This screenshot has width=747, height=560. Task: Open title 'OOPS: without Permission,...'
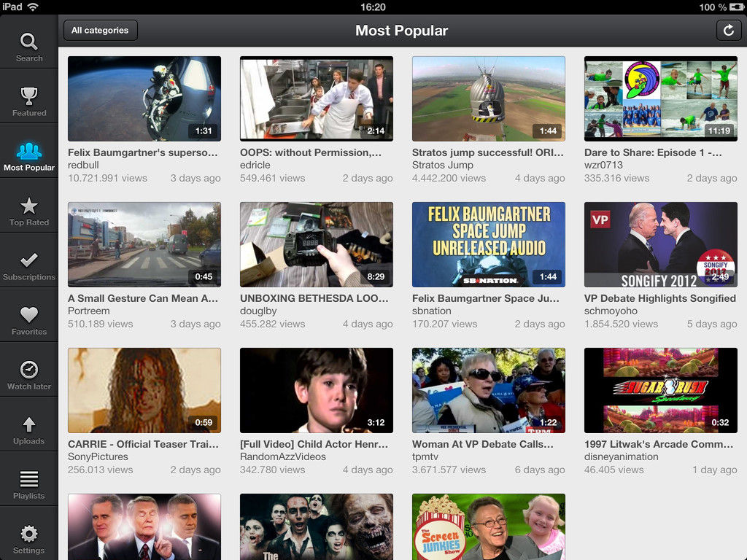(311, 152)
